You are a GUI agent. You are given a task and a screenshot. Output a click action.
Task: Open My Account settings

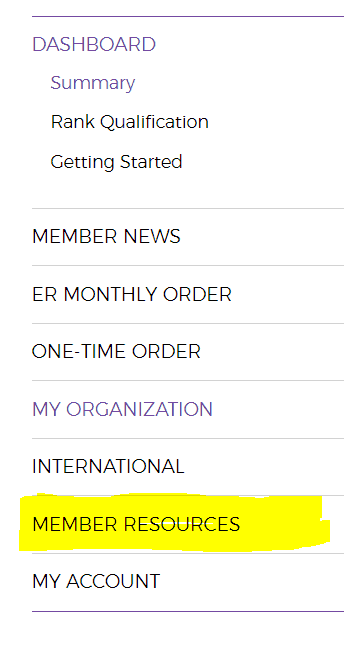96,581
